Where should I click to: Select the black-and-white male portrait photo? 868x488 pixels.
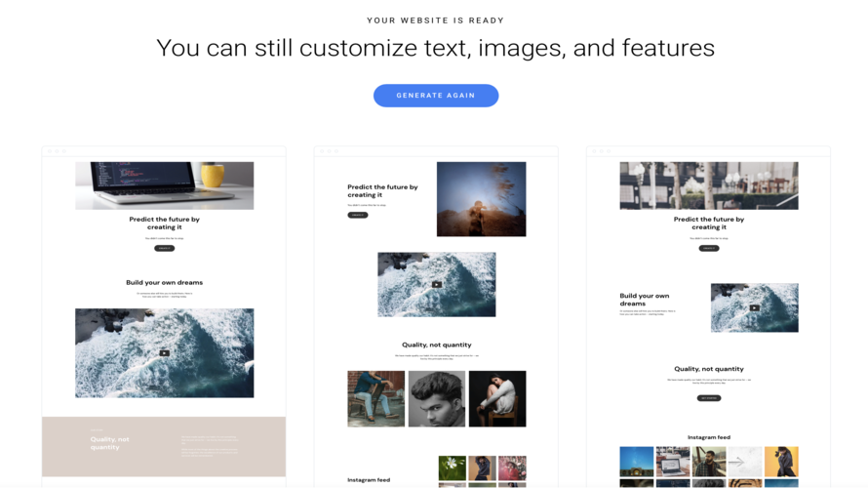pos(436,398)
